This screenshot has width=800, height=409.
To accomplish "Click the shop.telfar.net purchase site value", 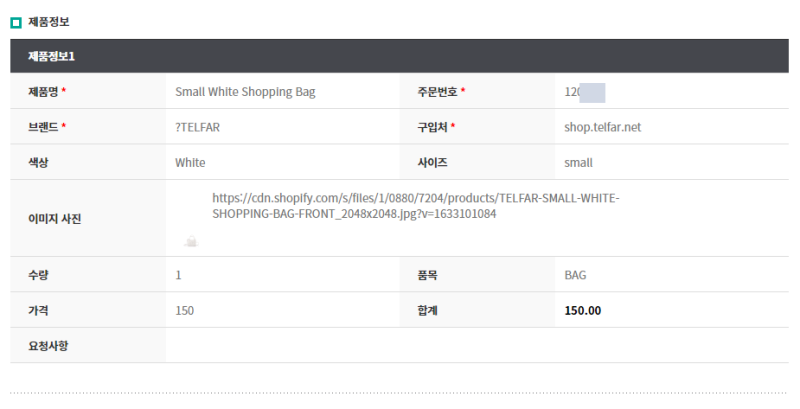I will click(603, 127).
